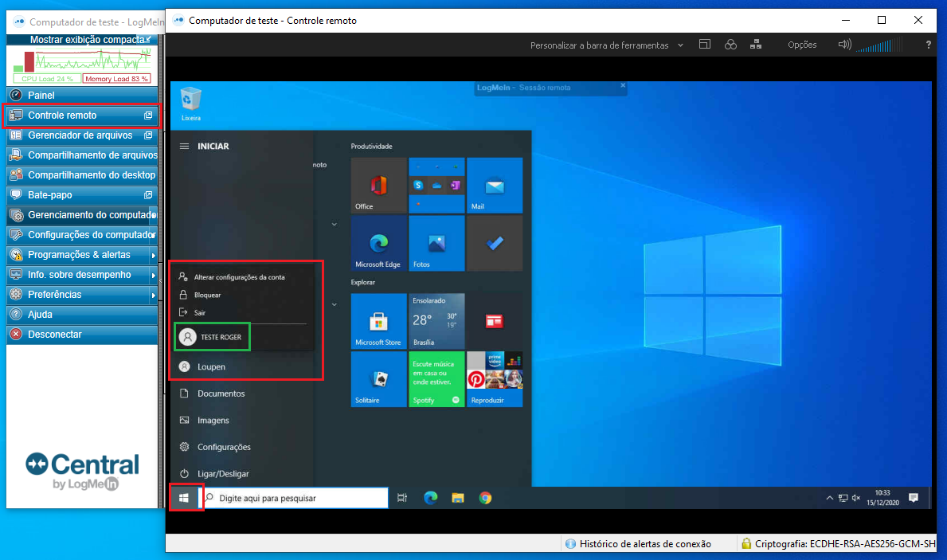Open Gerenciador de arquivos pop-out icon
This screenshot has height=560, width=947.
[148, 135]
